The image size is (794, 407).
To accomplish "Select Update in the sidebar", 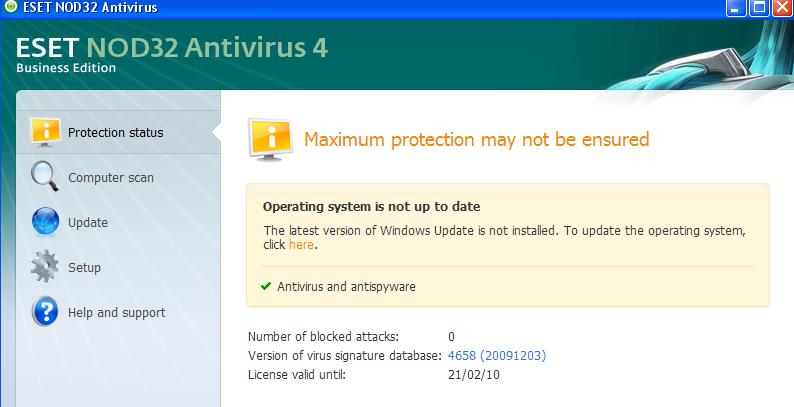I will click(88, 222).
